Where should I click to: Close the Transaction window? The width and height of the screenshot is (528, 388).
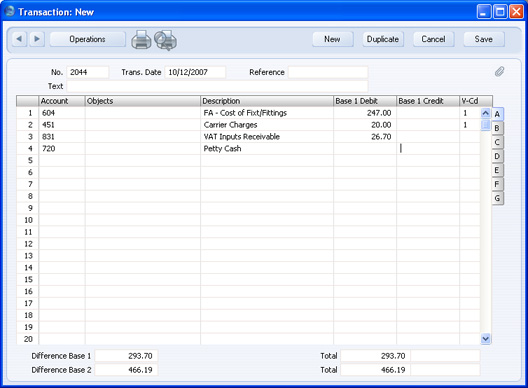tap(516, 12)
